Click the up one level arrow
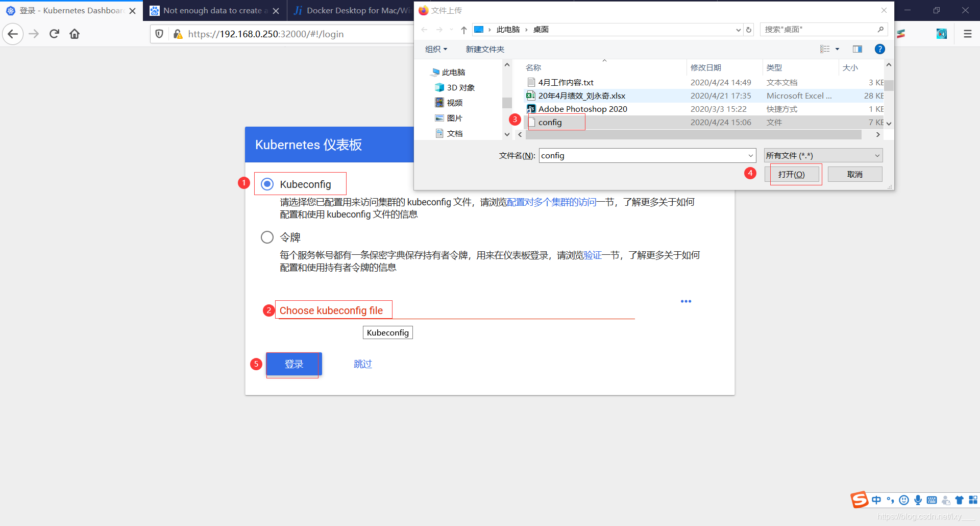 coord(464,30)
